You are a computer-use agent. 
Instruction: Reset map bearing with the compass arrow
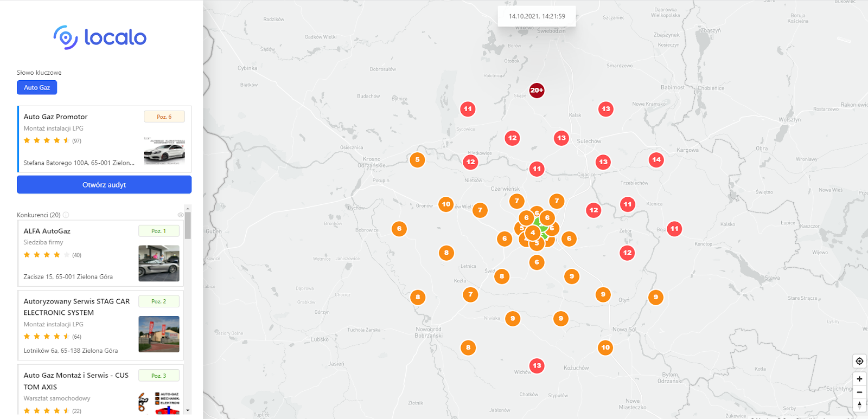point(859,405)
